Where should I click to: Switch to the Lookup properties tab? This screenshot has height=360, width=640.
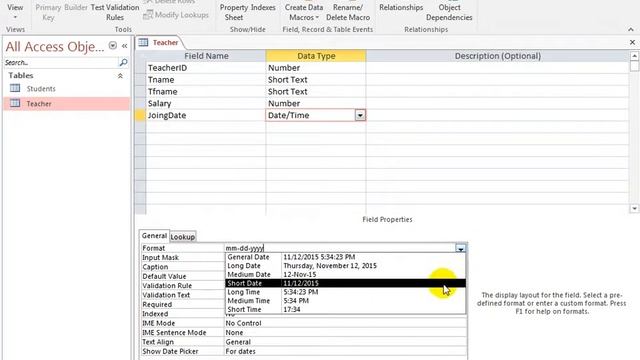click(x=182, y=237)
